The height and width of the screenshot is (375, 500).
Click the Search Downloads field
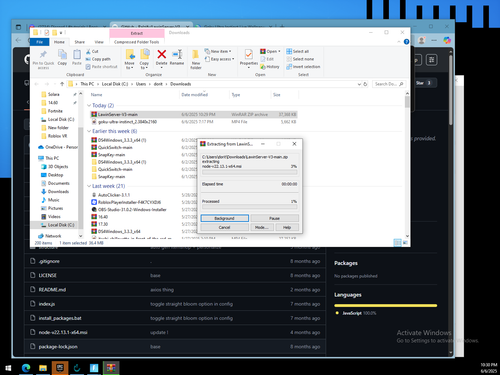(x=389, y=84)
